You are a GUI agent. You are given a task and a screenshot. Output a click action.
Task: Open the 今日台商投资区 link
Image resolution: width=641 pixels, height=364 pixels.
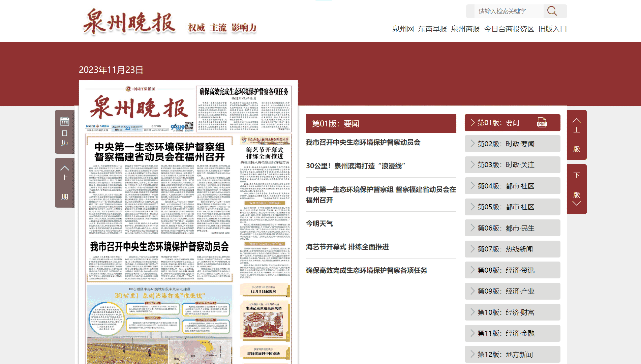(x=509, y=29)
